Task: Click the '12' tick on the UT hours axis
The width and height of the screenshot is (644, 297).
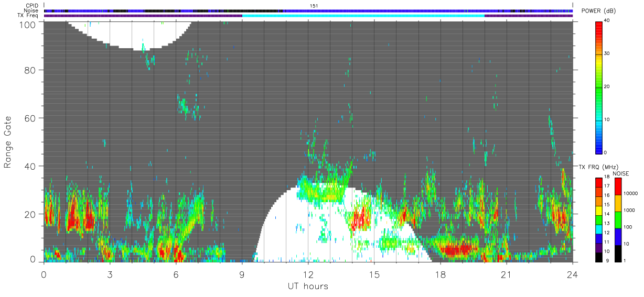Action: tap(308, 274)
